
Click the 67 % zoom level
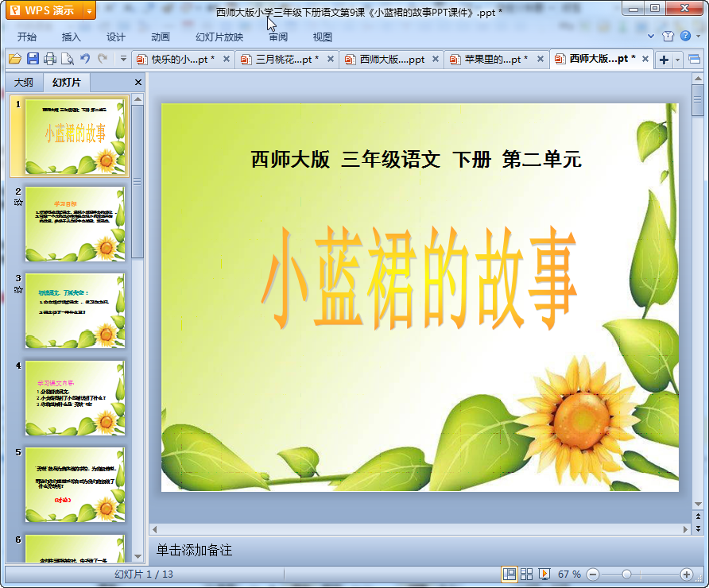(569, 574)
